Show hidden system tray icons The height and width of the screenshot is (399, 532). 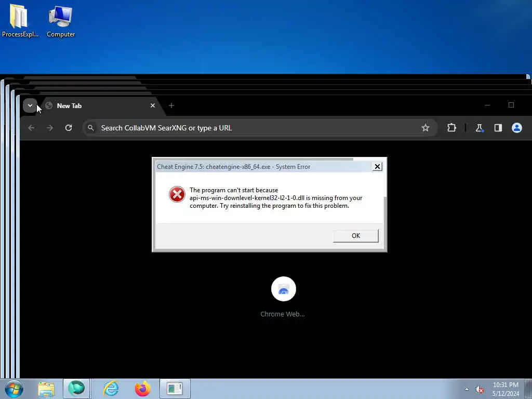(x=467, y=389)
